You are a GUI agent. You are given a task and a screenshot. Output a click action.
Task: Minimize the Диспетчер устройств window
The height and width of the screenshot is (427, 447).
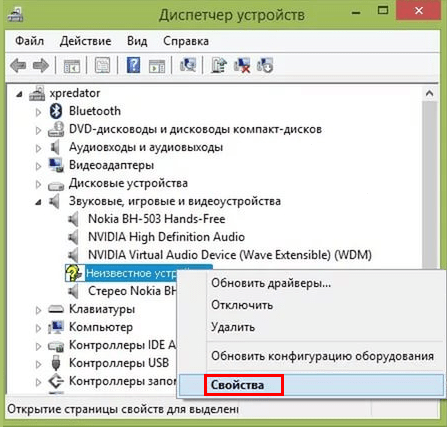point(356,13)
